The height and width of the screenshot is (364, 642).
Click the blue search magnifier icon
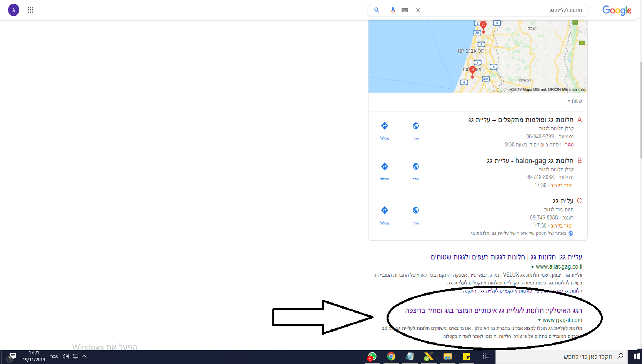click(x=377, y=10)
